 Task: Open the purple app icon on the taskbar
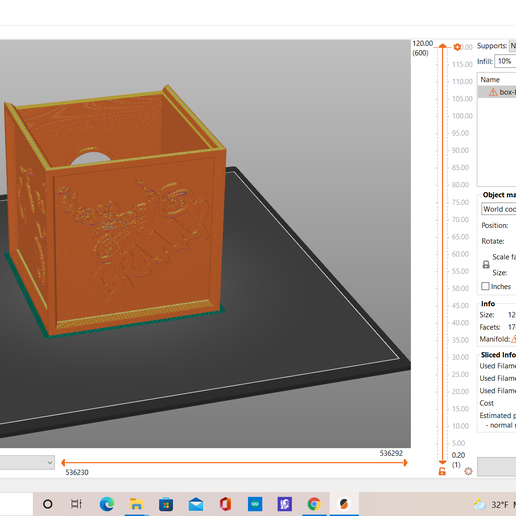click(x=285, y=504)
